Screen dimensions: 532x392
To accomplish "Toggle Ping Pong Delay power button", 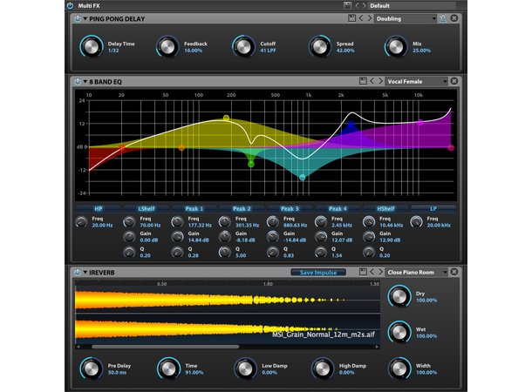I will point(78,18).
